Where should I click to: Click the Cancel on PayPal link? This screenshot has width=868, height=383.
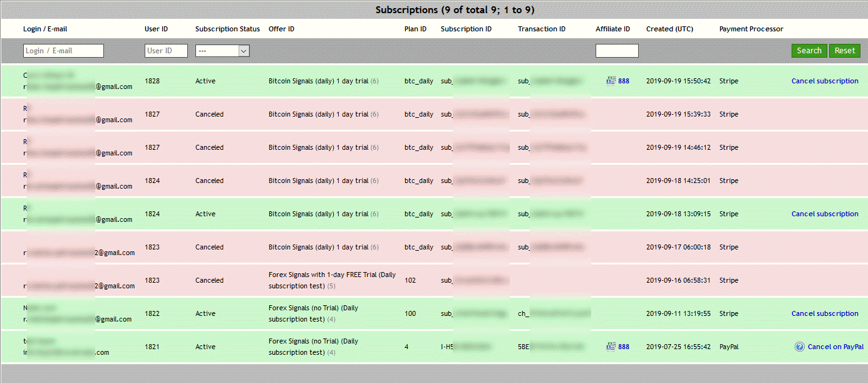click(x=835, y=347)
